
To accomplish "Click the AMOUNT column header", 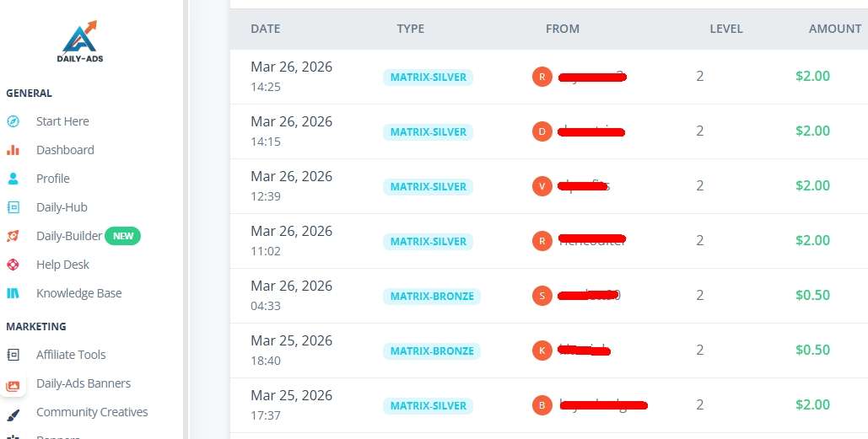I will click(x=834, y=29).
